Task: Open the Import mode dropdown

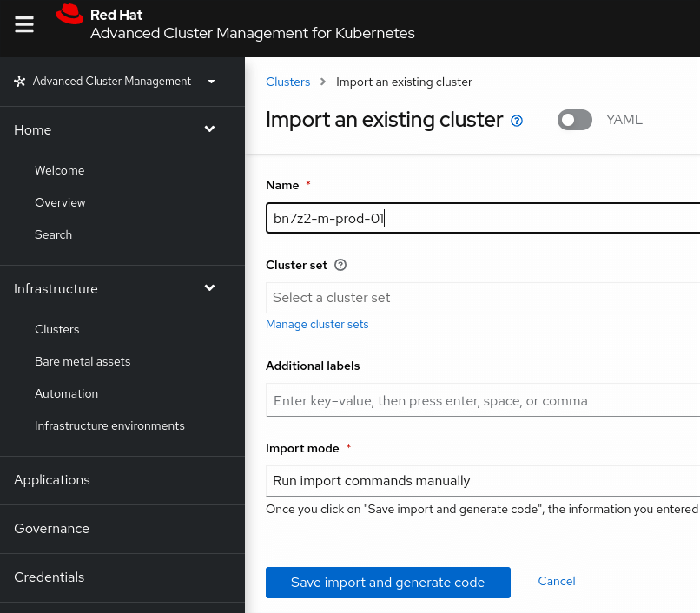Action: coord(483,480)
